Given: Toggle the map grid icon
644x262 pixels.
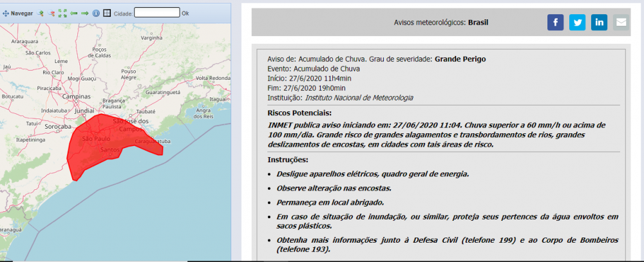Looking at the screenshot, I should [107, 13].
